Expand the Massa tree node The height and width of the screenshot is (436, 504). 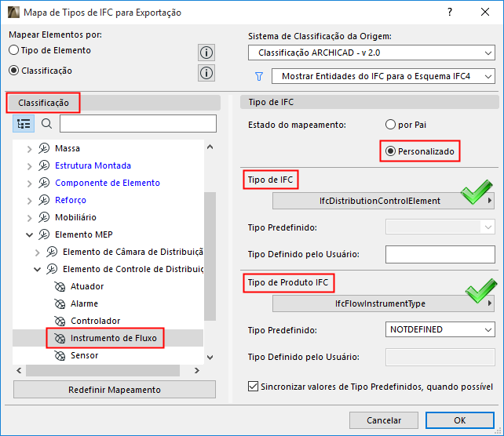click(x=29, y=149)
